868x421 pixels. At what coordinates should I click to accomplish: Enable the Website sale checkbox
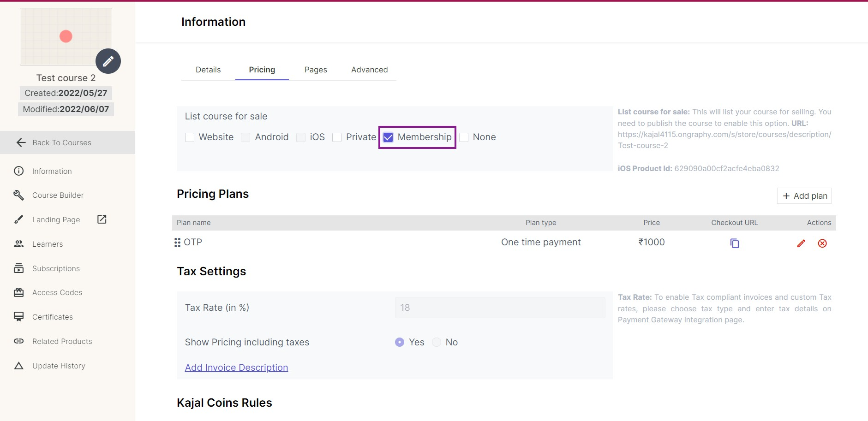coord(190,137)
